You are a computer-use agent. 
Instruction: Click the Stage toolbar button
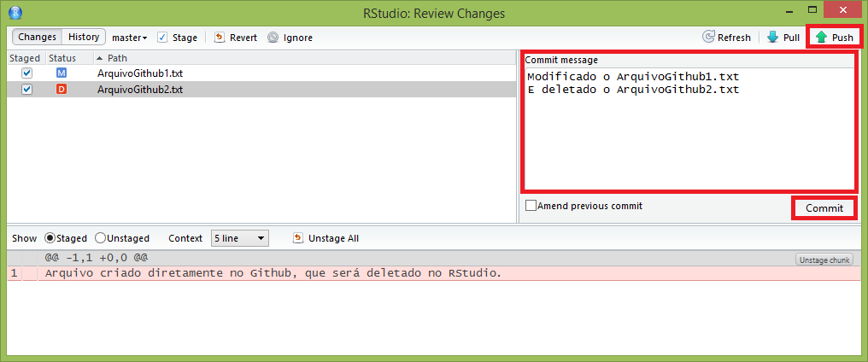click(x=177, y=38)
